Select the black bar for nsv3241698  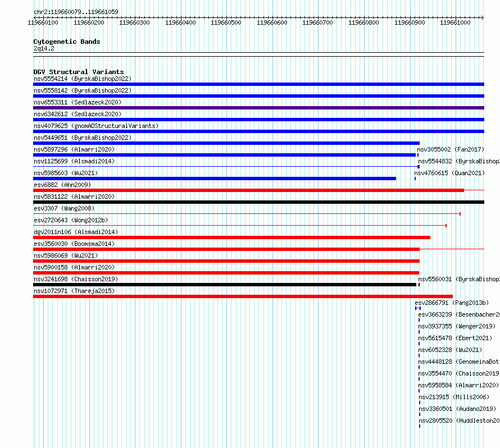(225, 285)
